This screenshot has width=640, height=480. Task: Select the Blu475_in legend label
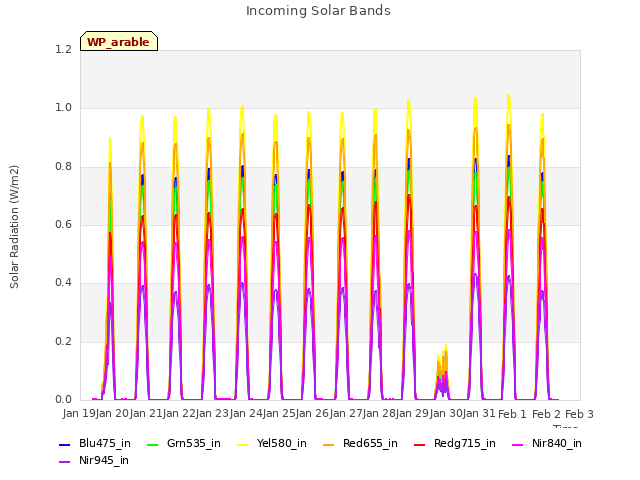pyautogui.click(x=105, y=444)
